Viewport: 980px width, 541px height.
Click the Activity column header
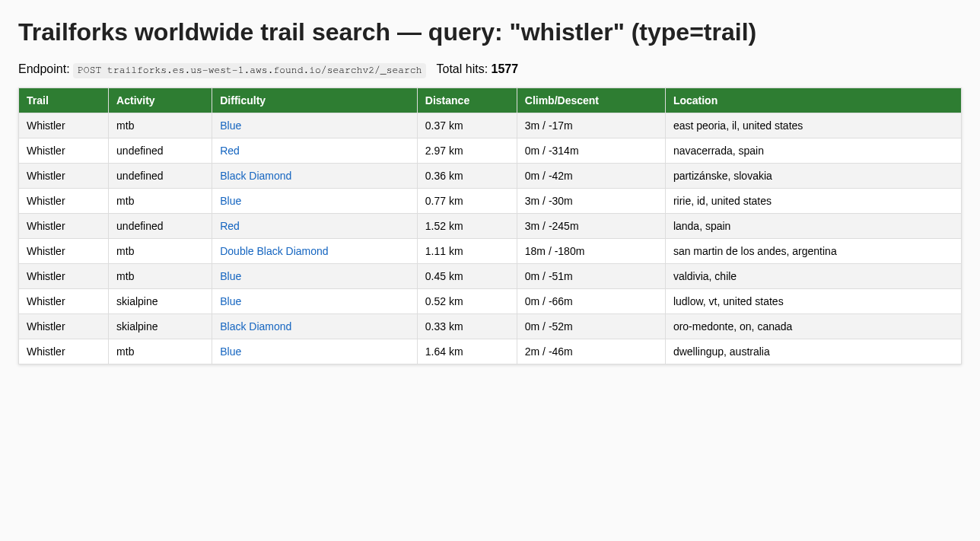pyautogui.click(x=161, y=100)
